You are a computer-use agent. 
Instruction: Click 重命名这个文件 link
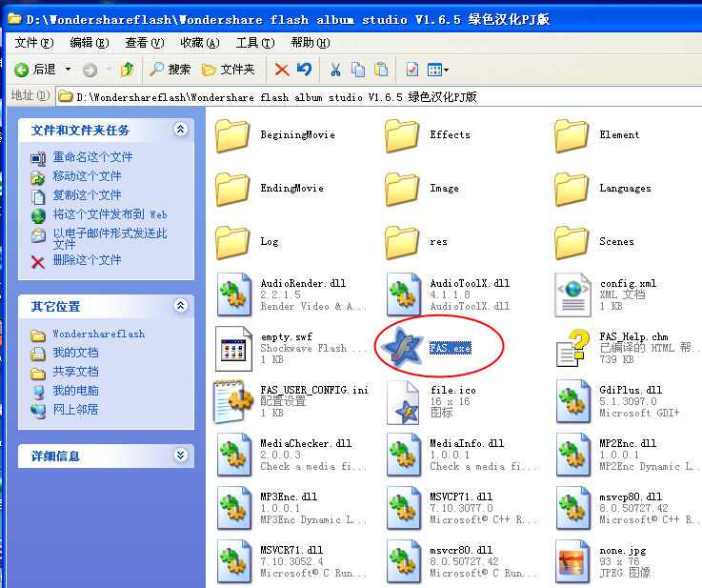point(92,157)
